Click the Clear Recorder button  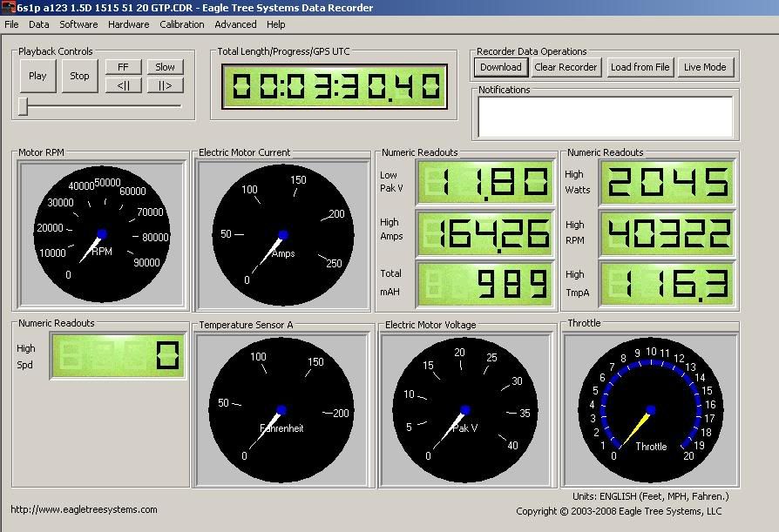tap(566, 67)
